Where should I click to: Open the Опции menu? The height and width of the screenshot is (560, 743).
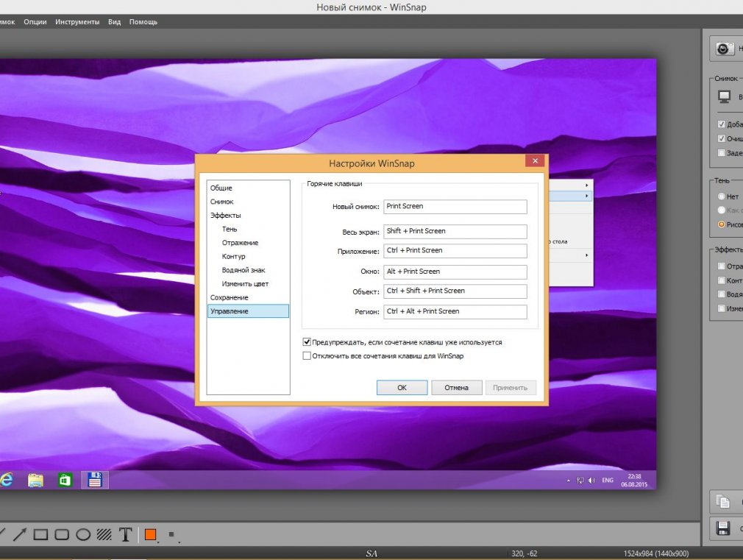(35, 22)
